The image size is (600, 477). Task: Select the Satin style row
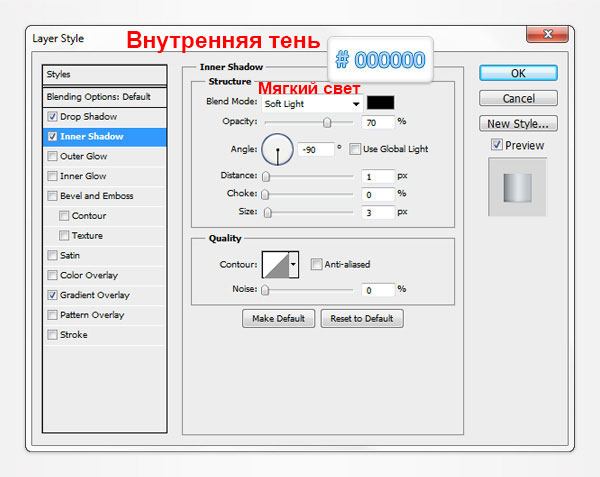click(x=105, y=255)
